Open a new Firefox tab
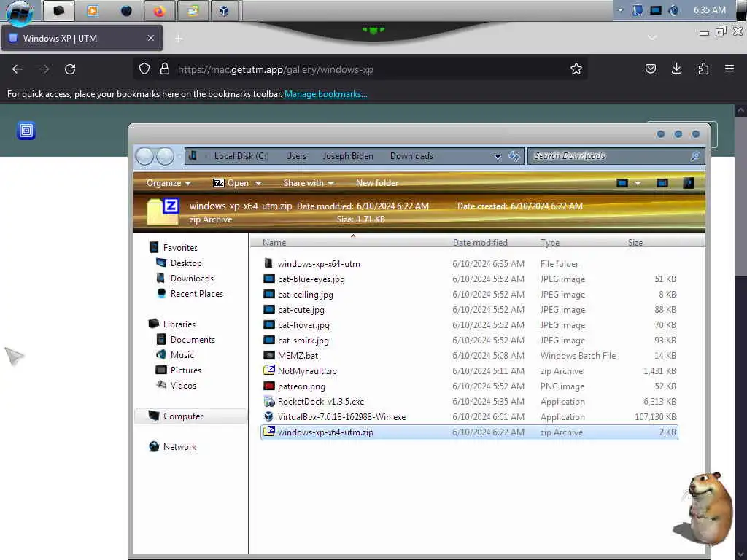Viewport: 747px width, 560px height. 179,39
